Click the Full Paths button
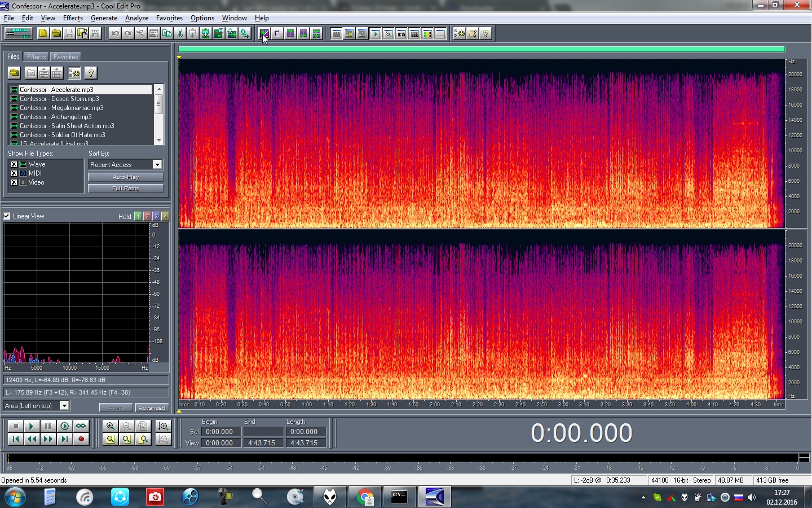The width and height of the screenshot is (812, 508). [125, 189]
